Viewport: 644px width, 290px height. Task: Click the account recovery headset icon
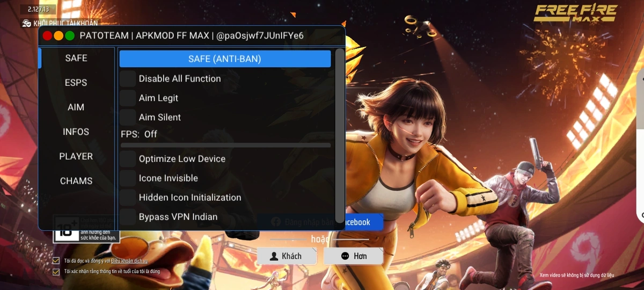pyautogui.click(x=27, y=23)
